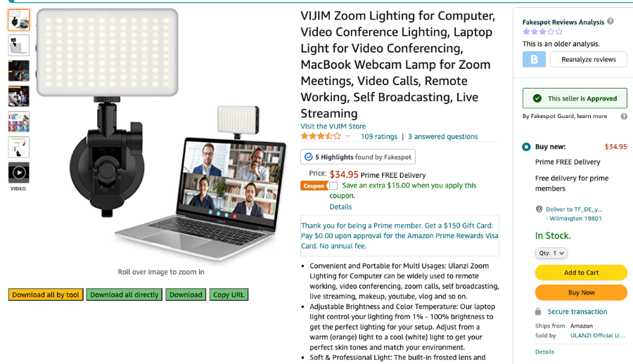Tick the $15.00 coupon checkbox
Viewport: 633px width, 364px height.
click(x=333, y=186)
